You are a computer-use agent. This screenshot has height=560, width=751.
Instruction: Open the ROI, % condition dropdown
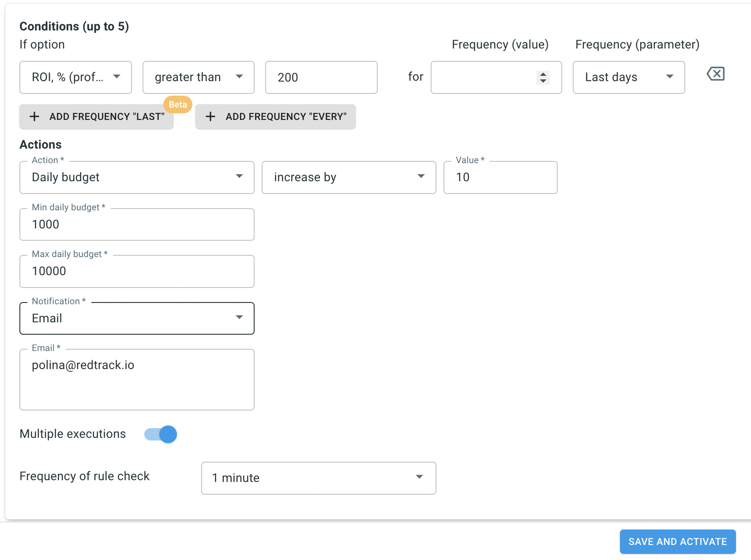point(75,77)
